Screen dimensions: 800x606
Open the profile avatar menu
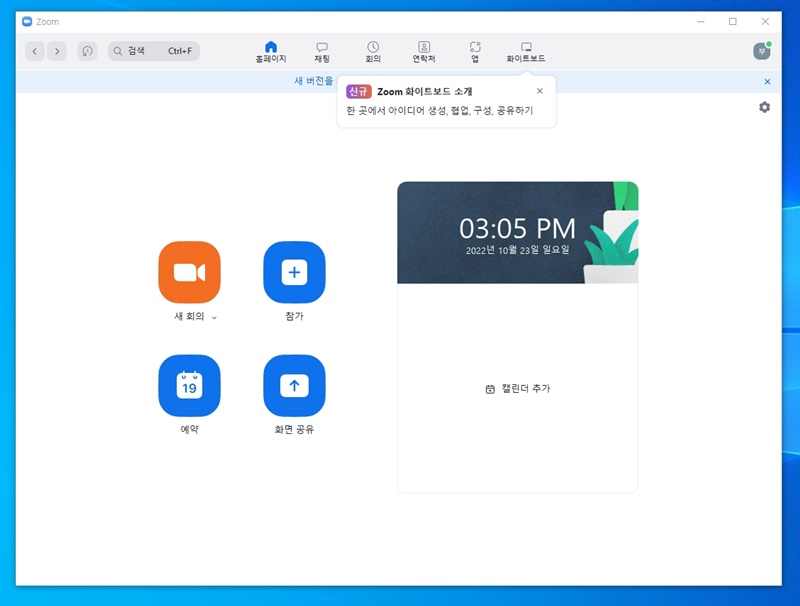point(762,51)
